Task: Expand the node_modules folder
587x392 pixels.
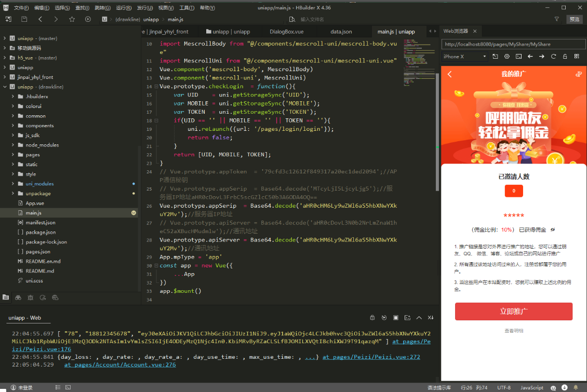Action: tap(13, 145)
